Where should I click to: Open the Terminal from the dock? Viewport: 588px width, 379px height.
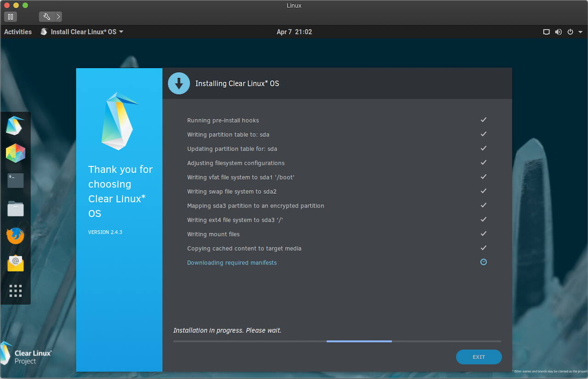15,181
